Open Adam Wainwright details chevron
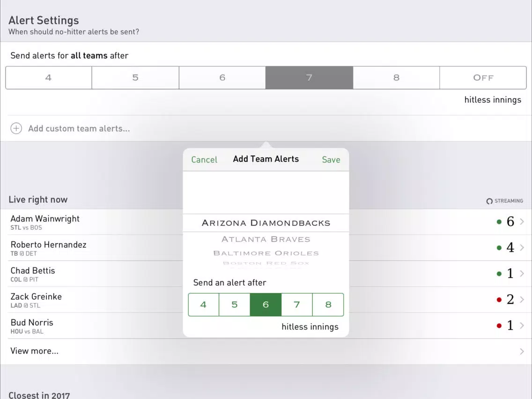 522,222
